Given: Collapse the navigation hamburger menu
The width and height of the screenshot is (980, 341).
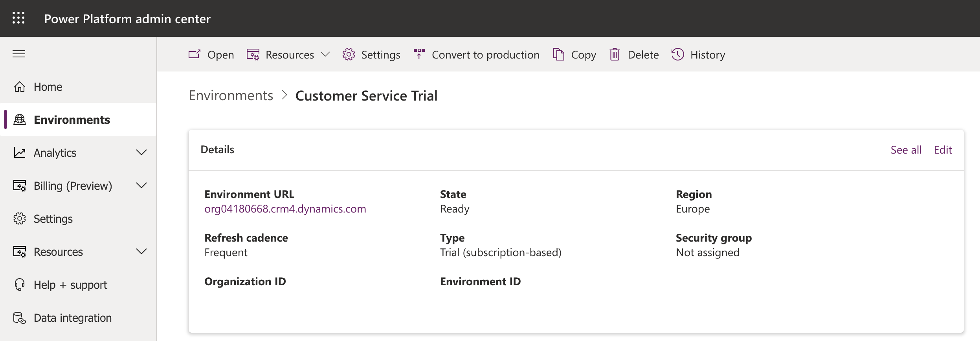Looking at the screenshot, I should (19, 54).
